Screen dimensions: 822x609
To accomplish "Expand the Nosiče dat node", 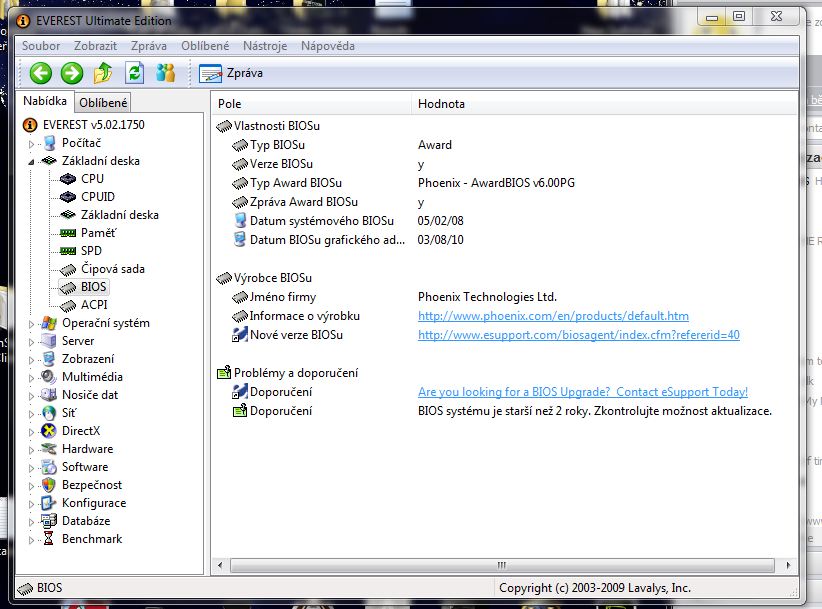I will pyautogui.click(x=31, y=396).
